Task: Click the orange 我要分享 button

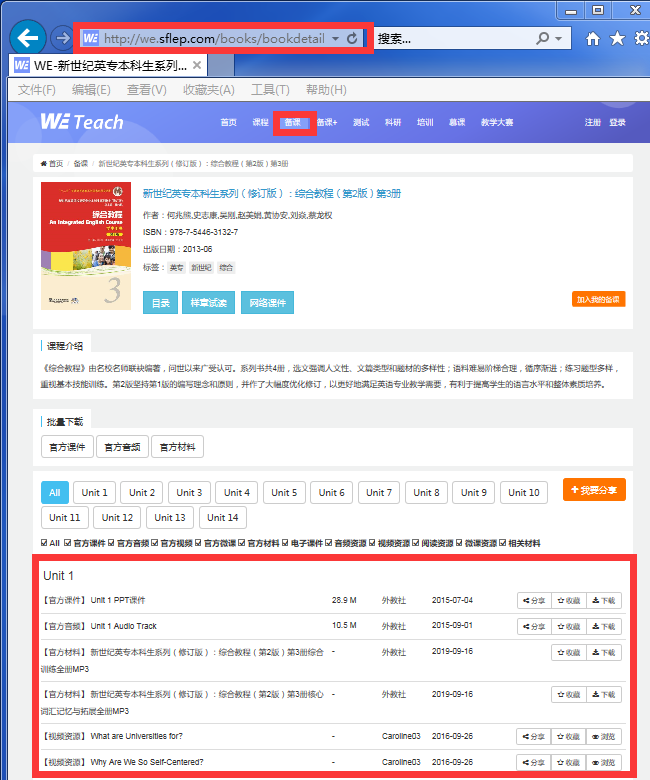Action: click(594, 490)
